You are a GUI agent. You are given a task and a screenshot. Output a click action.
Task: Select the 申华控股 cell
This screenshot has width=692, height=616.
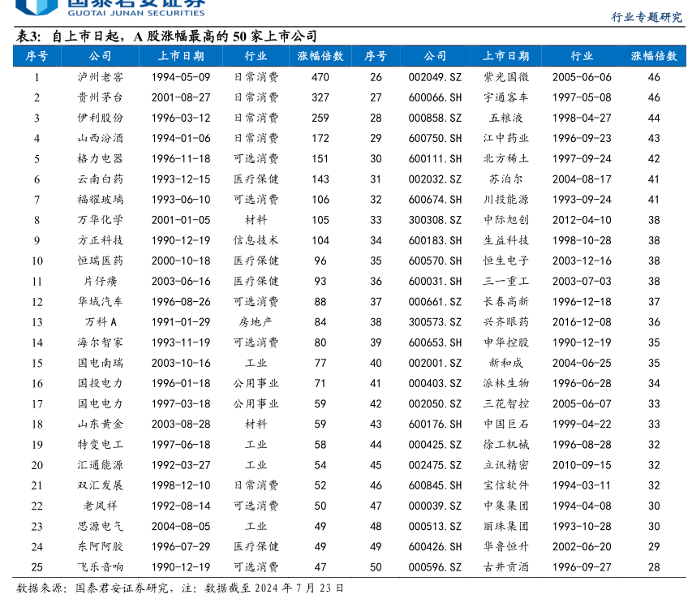pos(506,342)
